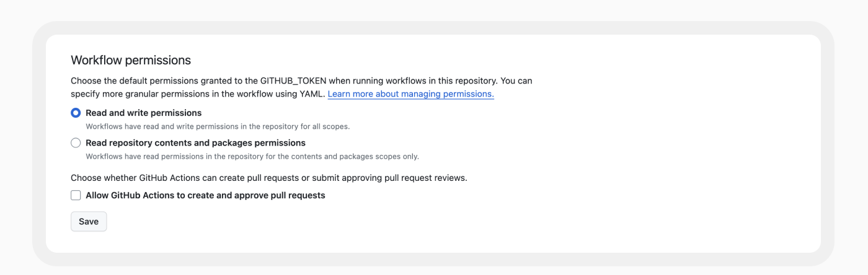Click the "Read and write permissions" label text

pos(143,113)
